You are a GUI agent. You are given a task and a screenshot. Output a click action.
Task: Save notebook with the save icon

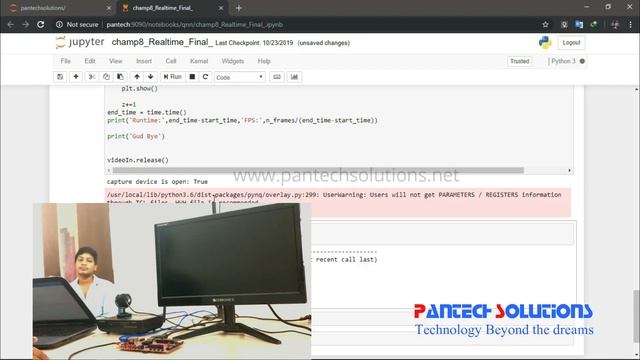60,77
